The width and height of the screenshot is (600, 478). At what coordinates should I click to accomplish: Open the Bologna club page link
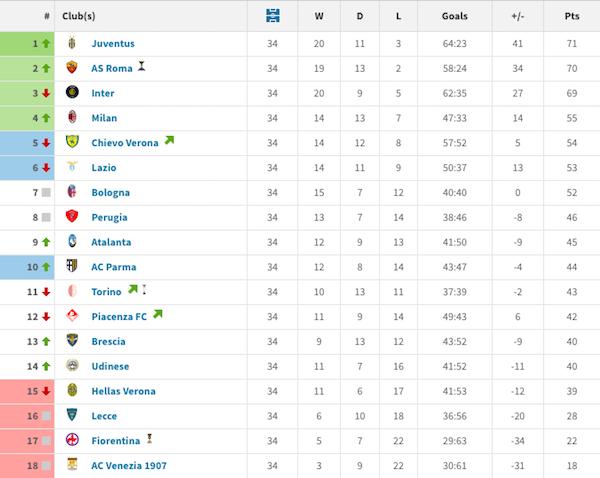[110, 193]
